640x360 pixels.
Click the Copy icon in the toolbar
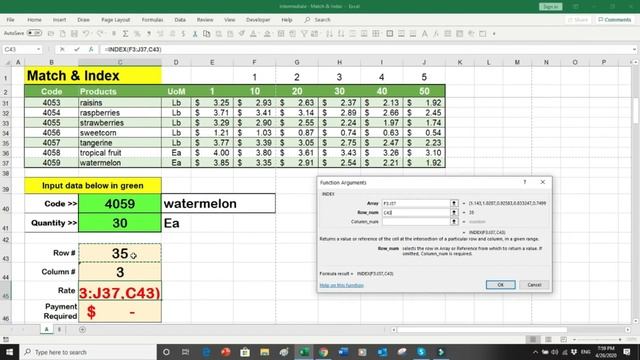pyautogui.click(x=207, y=34)
